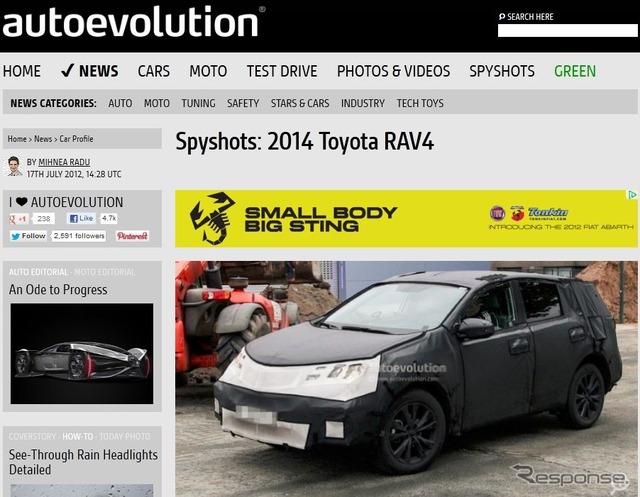Click the Home breadcrumb link
The width and height of the screenshot is (640, 497).
pyautogui.click(x=17, y=139)
